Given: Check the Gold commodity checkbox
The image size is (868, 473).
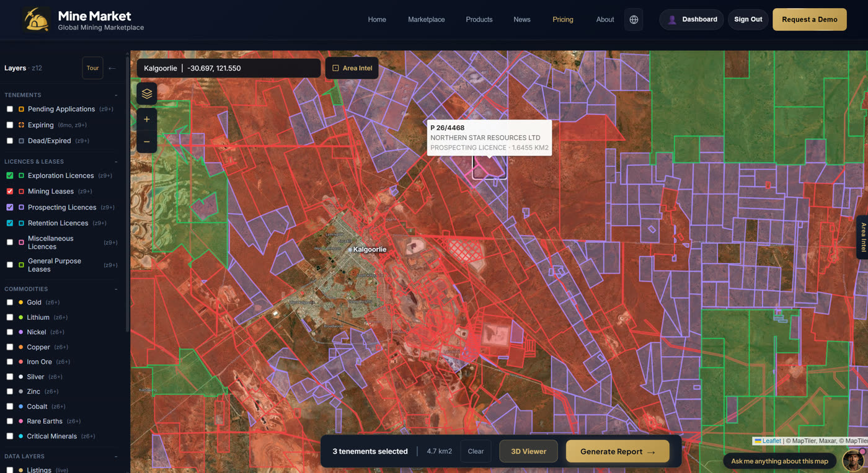Looking at the screenshot, I should click(x=10, y=303).
